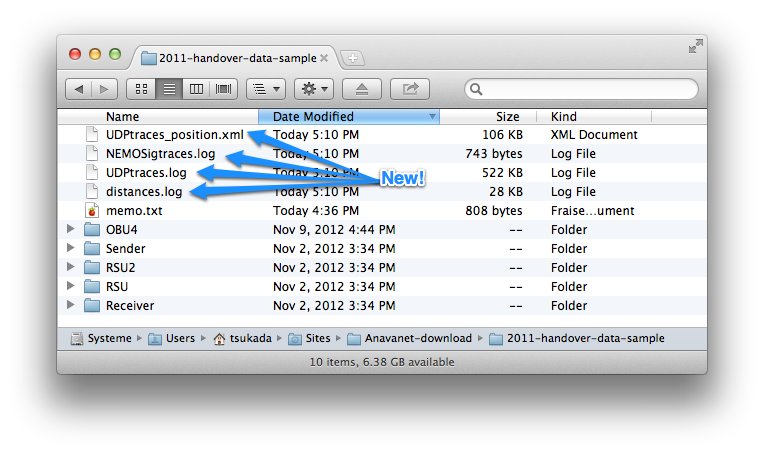Select the NEMOSigtraces.log file icon

pos(92,153)
